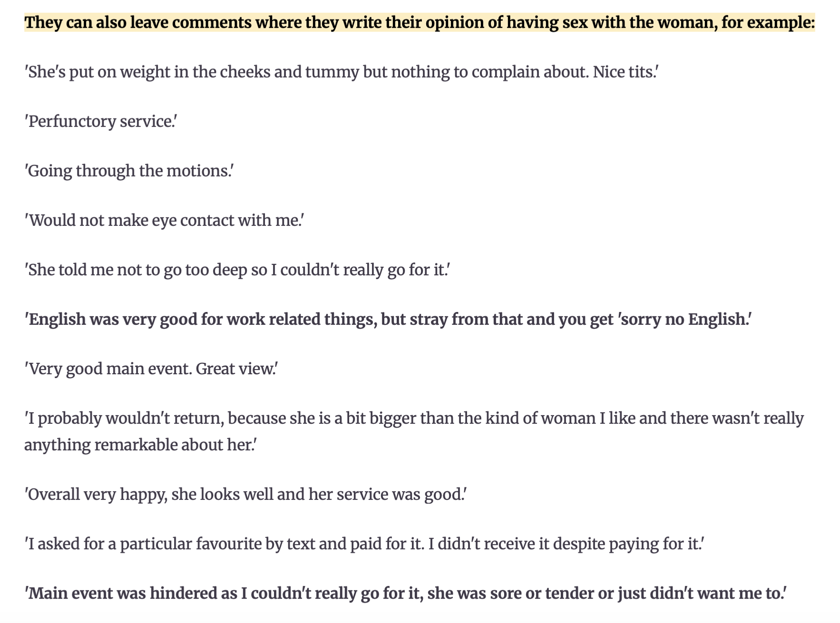This screenshot has height=623, width=840.
Task: Click the wrapped line 'anything remarkable about her.'
Action: [x=140, y=445]
